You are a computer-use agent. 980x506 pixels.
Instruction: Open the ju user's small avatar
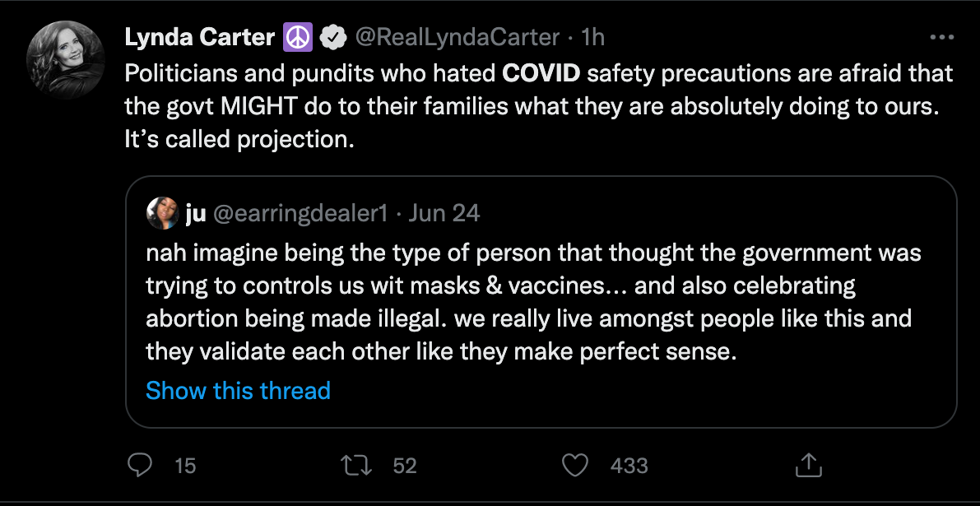pos(162,214)
